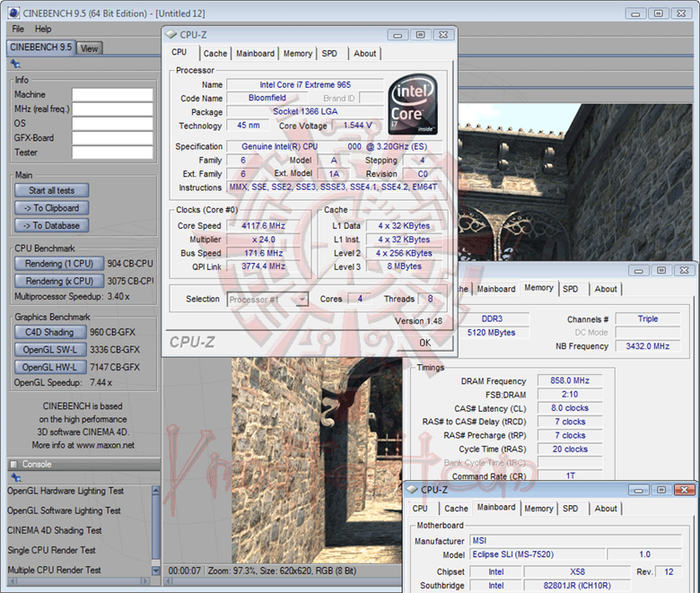
Task: Click the OS input field
Action: (x=112, y=123)
